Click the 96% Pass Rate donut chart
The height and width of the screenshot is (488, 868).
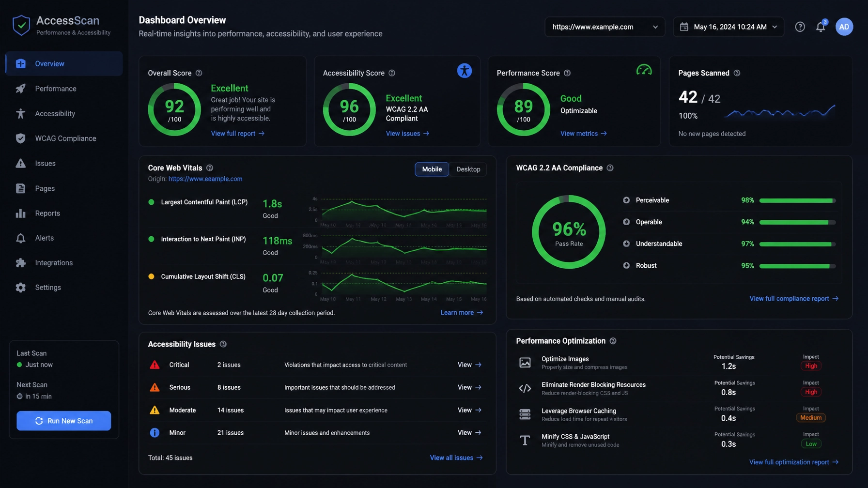pyautogui.click(x=569, y=232)
